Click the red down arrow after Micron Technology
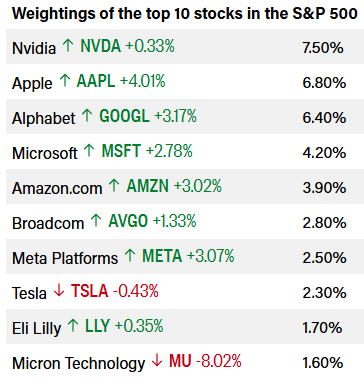The height and width of the screenshot is (392, 364). click(157, 360)
